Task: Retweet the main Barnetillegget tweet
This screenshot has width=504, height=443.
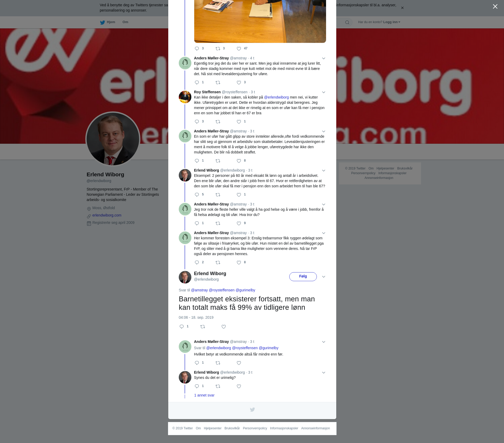Action: (203, 327)
